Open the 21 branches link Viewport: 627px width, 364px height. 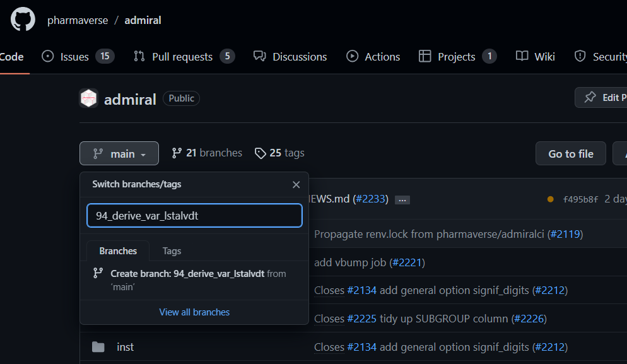point(207,153)
